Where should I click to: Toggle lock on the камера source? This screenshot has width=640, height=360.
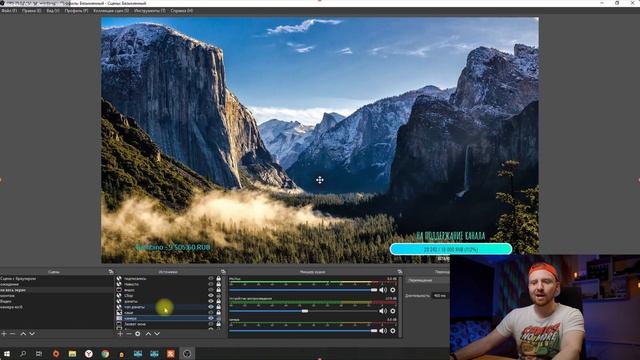point(218,318)
